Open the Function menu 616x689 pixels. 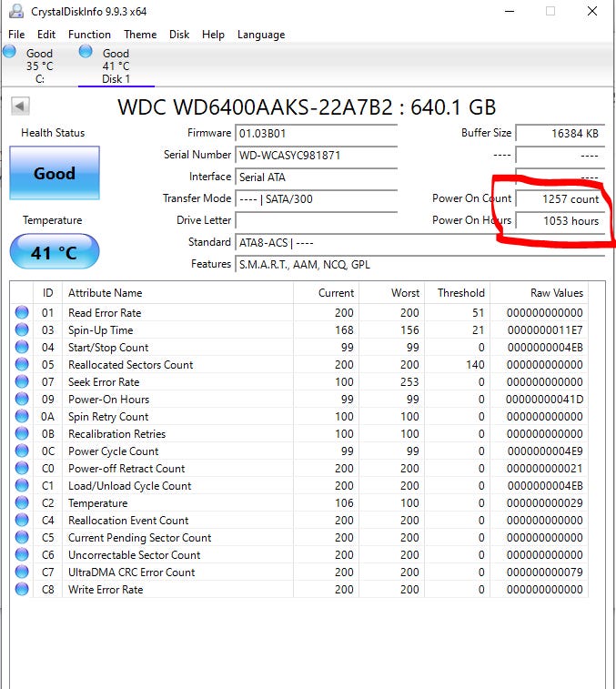[x=89, y=35]
